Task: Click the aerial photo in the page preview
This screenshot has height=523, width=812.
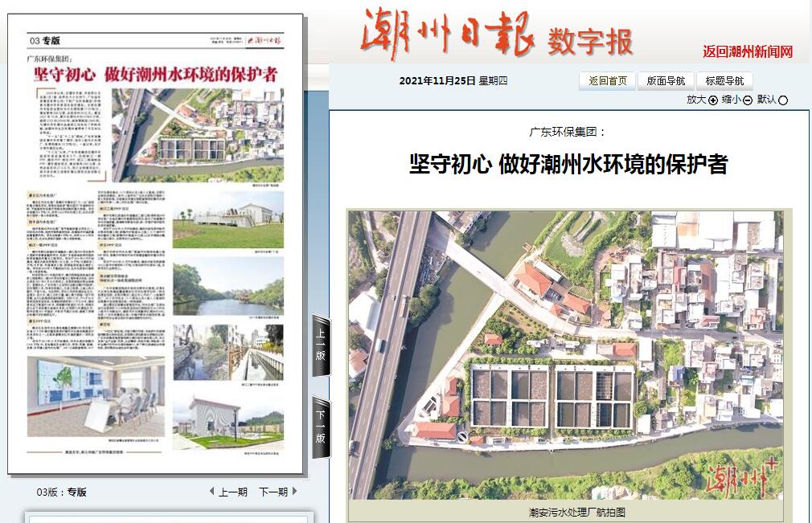Action: click(197, 134)
